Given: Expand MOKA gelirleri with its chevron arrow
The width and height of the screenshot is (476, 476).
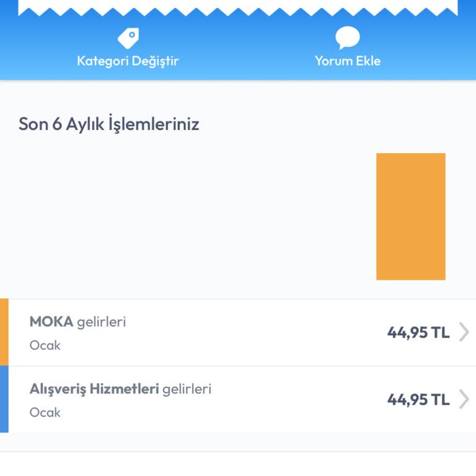Looking at the screenshot, I should pyautogui.click(x=464, y=332).
